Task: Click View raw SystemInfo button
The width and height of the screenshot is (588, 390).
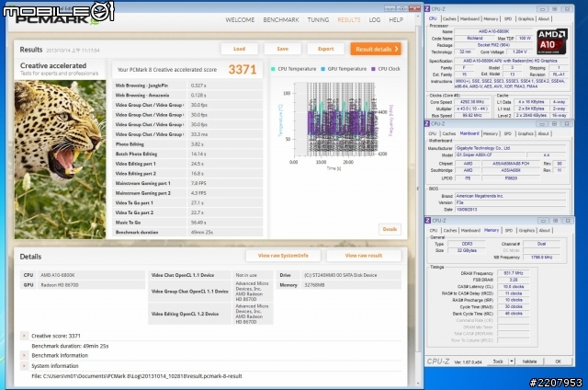Action: click(x=283, y=256)
